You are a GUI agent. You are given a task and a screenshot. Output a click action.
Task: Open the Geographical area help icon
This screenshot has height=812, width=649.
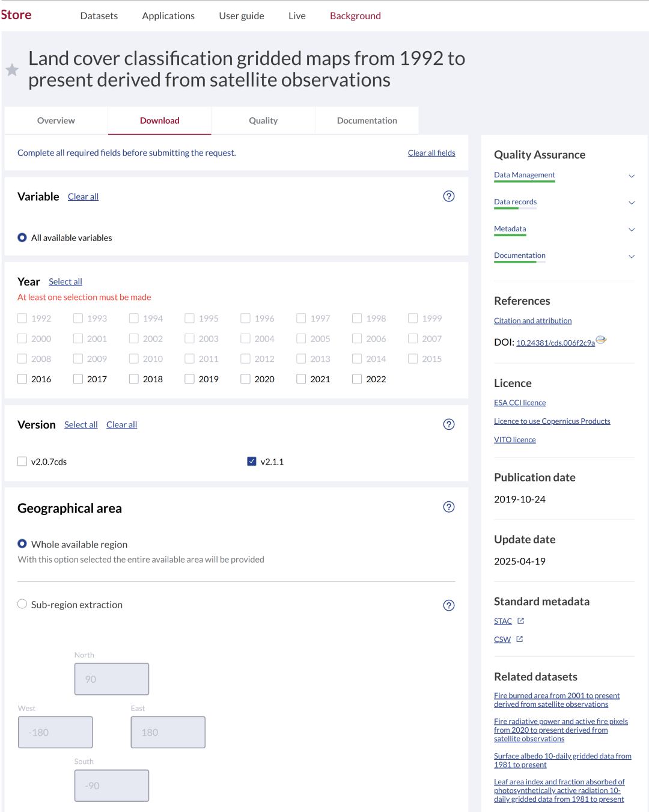coord(449,507)
